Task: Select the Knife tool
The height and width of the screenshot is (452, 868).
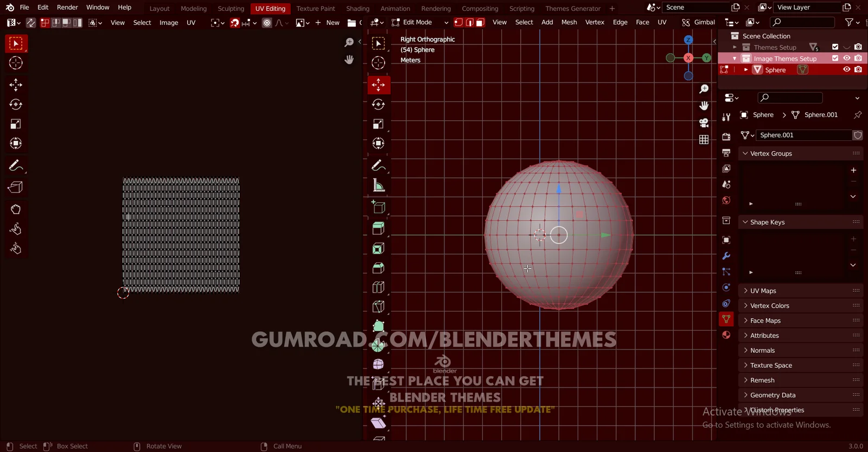Action: 379,307
